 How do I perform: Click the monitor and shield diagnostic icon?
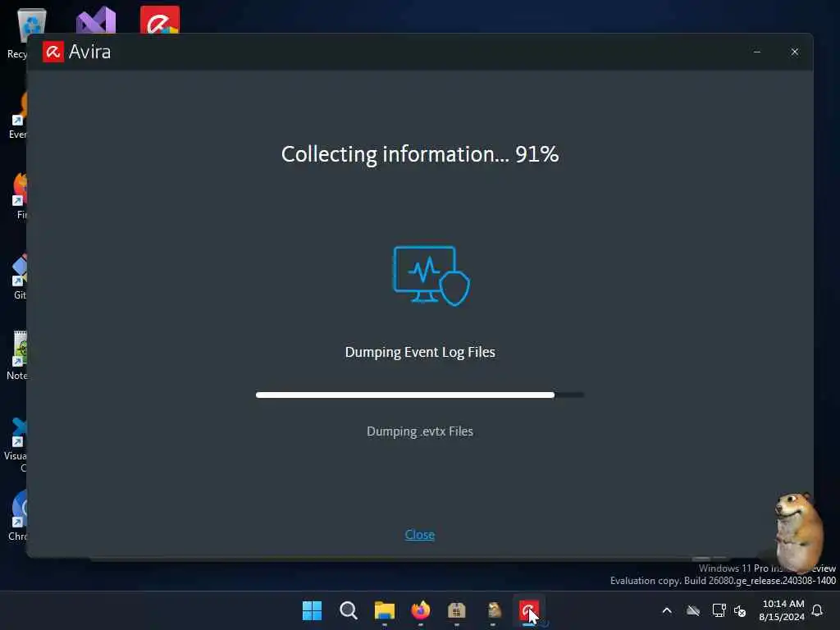431,276
